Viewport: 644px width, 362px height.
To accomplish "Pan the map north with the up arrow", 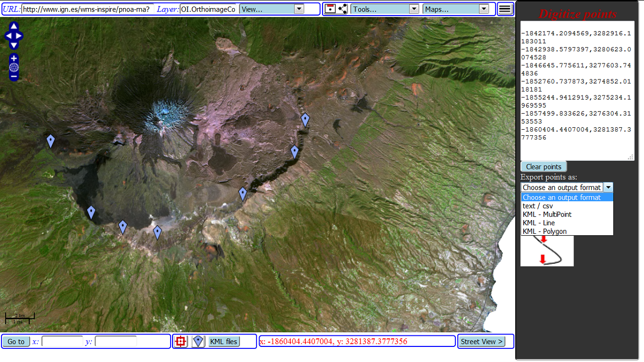I will point(13,27).
